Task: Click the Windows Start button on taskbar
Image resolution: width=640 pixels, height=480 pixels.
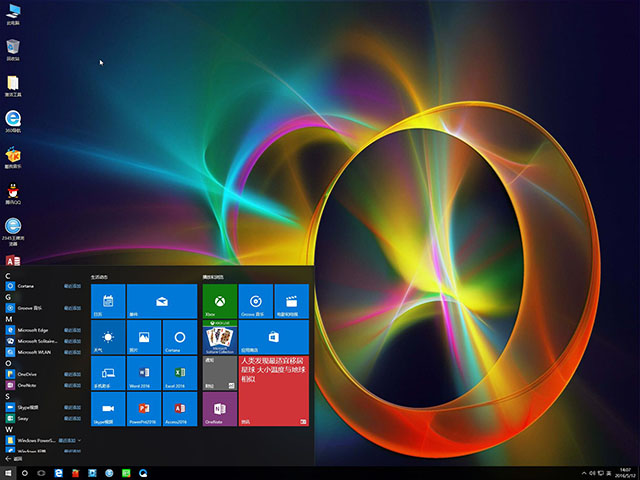Action: [10, 472]
